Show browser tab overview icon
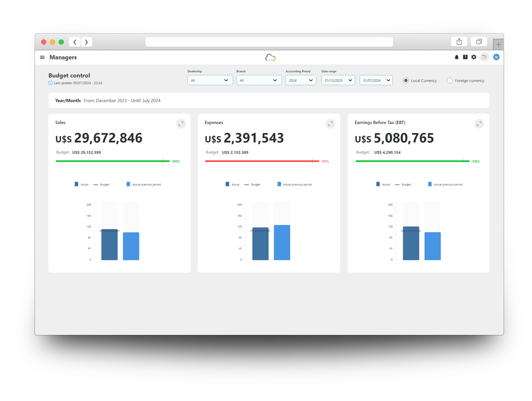The height and width of the screenshot is (401, 532). pyautogui.click(x=479, y=42)
